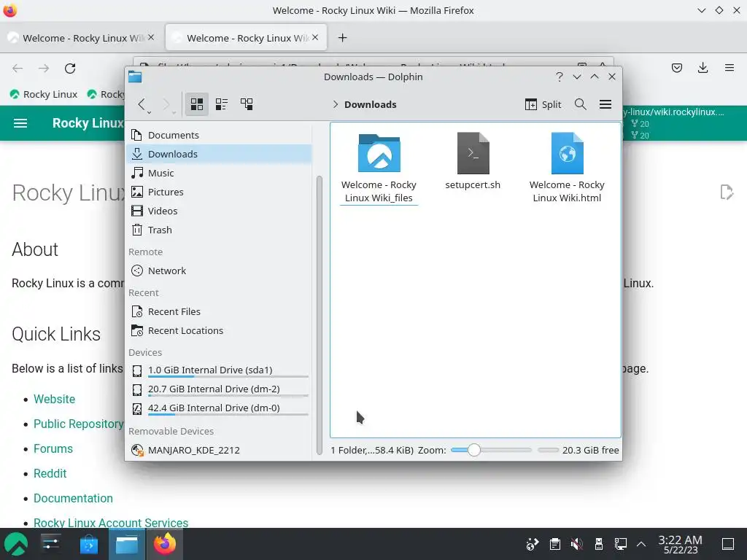The width and height of the screenshot is (747, 560).
Task: Open Videos in Places sidebar
Action: pyautogui.click(x=219, y=211)
